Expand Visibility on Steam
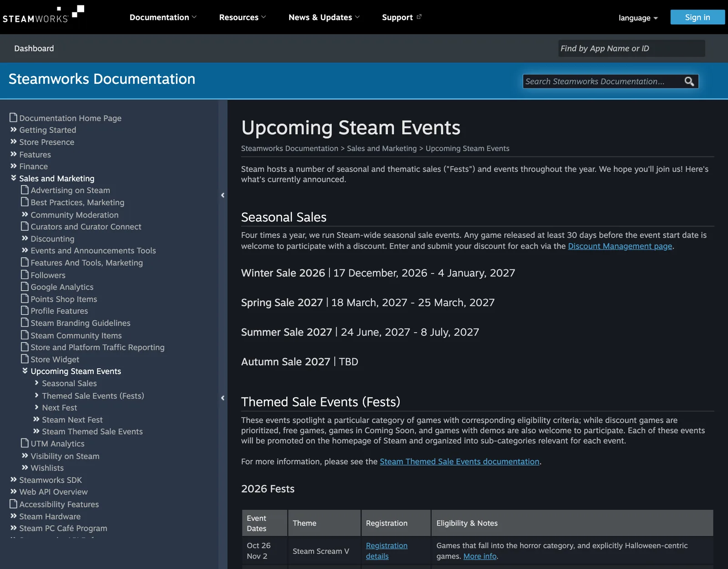 (x=61, y=456)
